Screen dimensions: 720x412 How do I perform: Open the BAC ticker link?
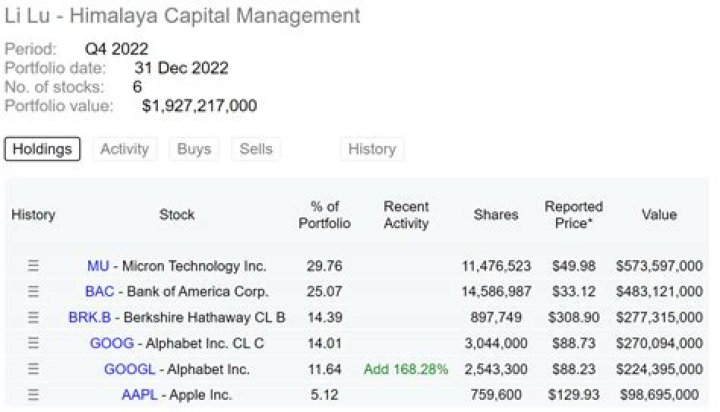click(99, 292)
